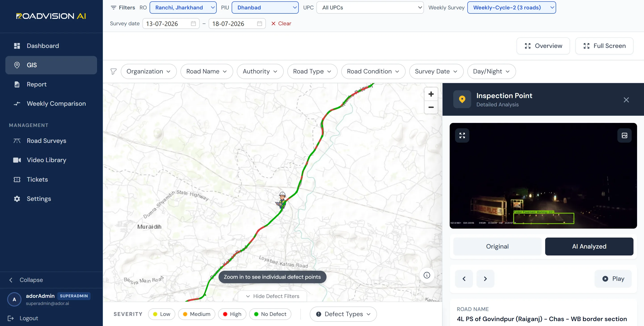Image resolution: width=644 pixels, height=326 pixels.
Task: Click the image gallery icon on photo
Action: click(x=624, y=135)
